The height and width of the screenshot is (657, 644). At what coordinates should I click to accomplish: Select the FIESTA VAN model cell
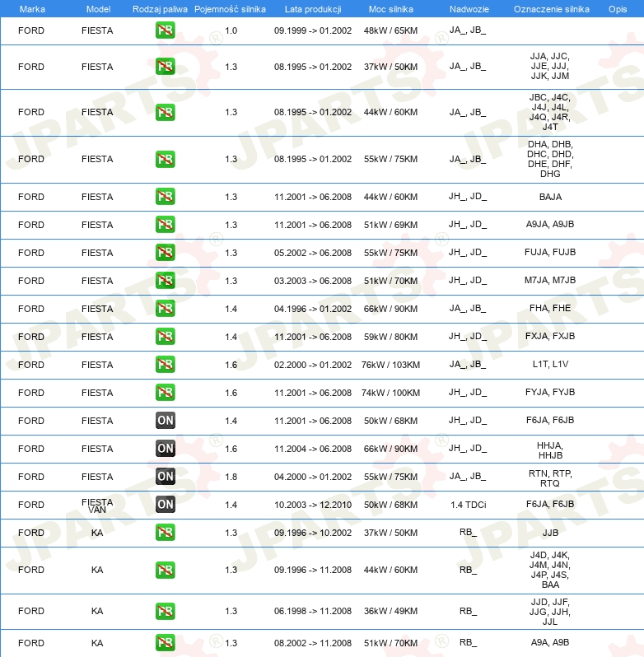[97, 506]
